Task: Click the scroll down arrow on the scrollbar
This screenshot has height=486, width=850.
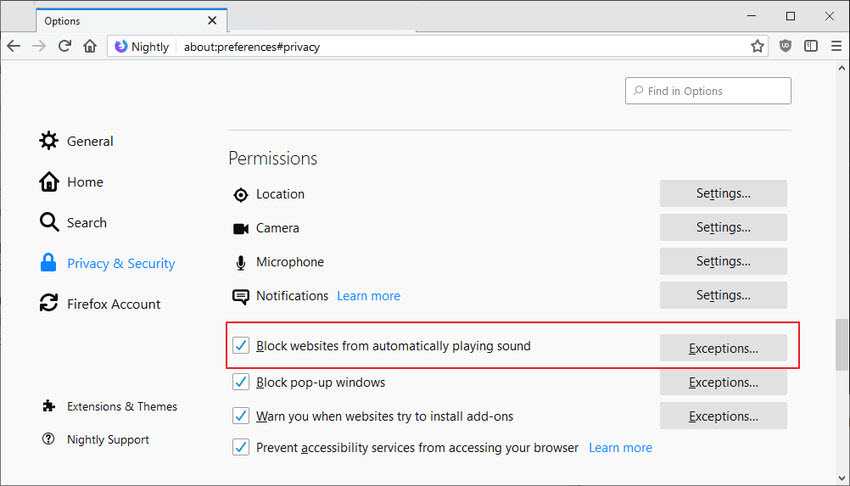Action: click(x=841, y=478)
